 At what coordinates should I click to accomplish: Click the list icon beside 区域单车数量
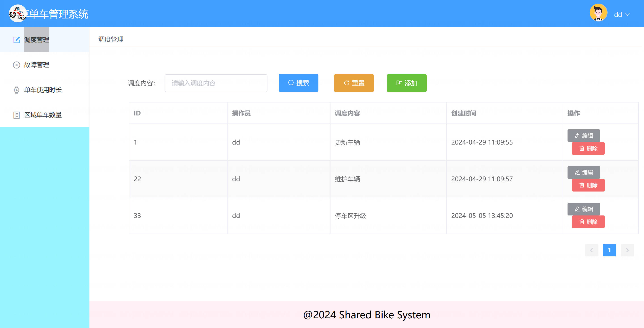pos(17,115)
